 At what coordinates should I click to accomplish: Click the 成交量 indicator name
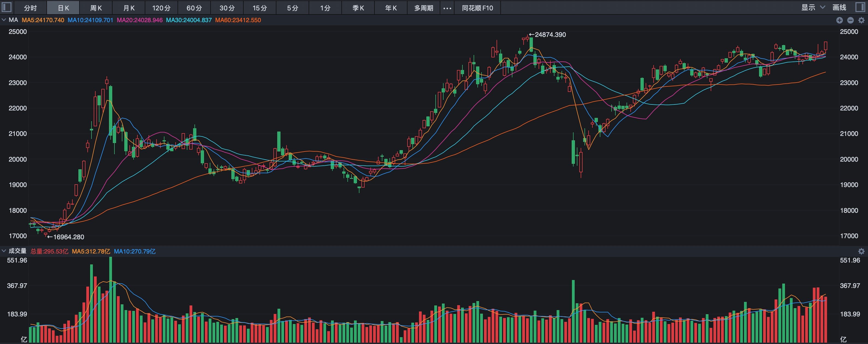pos(17,251)
